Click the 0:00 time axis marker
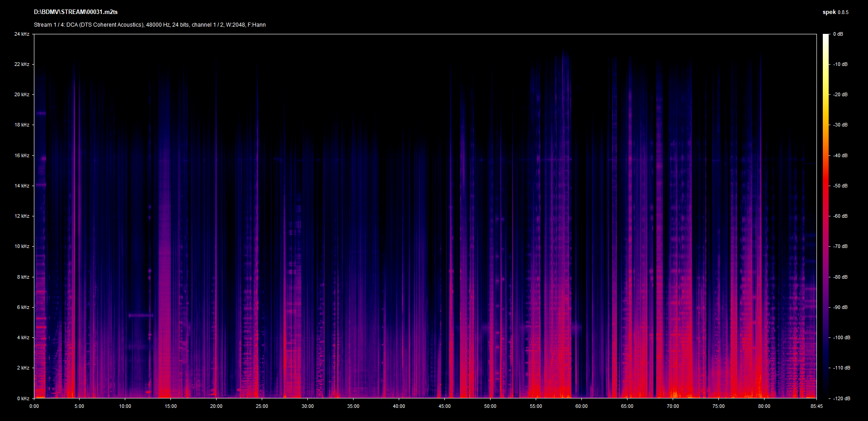 click(x=34, y=406)
